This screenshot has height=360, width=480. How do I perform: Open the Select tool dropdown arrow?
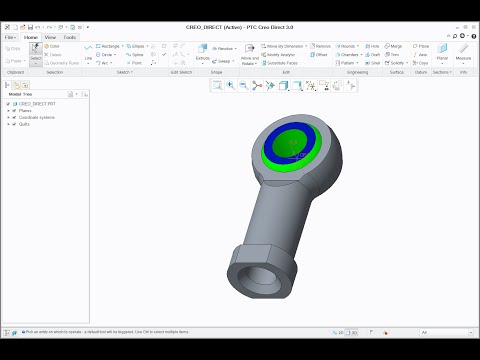point(36,64)
